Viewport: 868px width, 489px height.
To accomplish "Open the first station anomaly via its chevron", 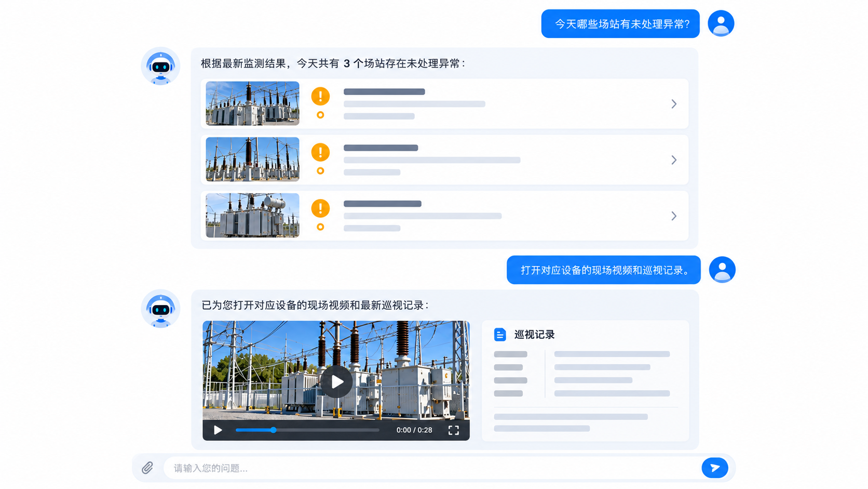I will tap(674, 104).
